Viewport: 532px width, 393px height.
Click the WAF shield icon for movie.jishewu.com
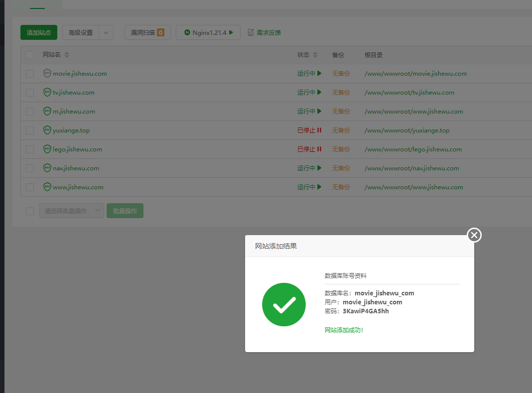[47, 73]
